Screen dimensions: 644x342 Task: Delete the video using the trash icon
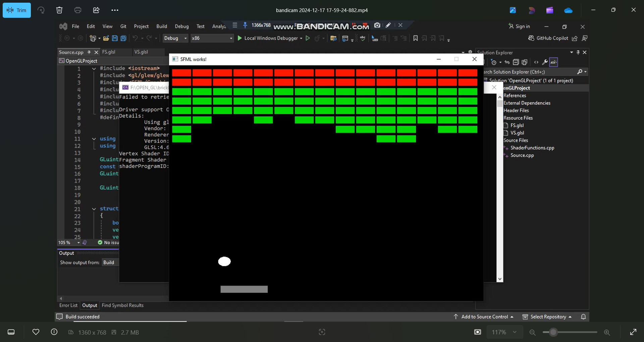[59, 10]
